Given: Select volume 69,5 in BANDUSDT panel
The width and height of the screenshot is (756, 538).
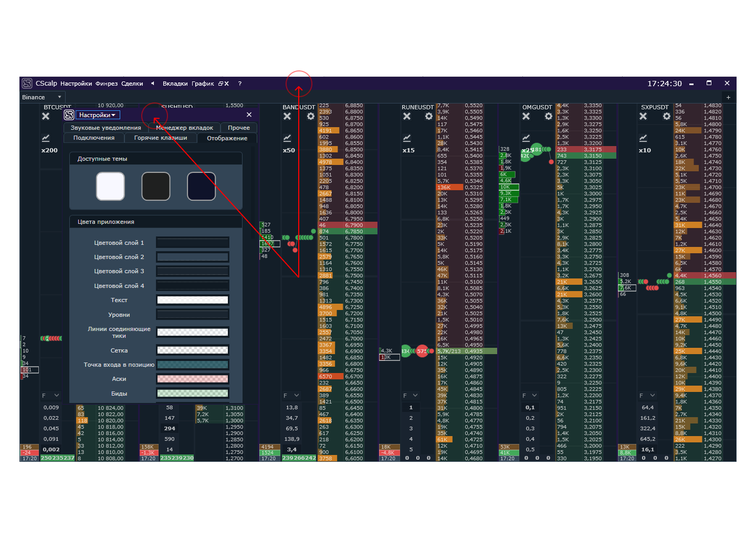Looking at the screenshot, I should pos(292,428).
